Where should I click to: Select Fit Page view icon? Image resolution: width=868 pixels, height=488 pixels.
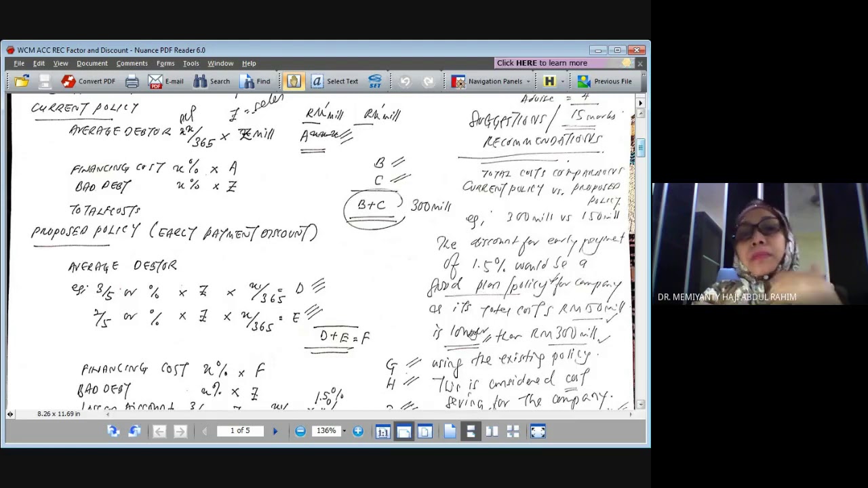tap(425, 431)
